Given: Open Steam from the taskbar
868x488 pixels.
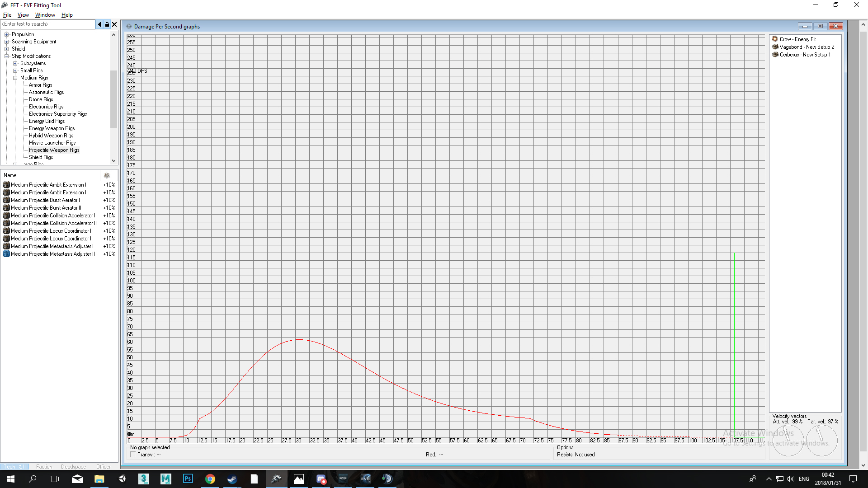Looking at the screenshot, I should pos(232,479).
